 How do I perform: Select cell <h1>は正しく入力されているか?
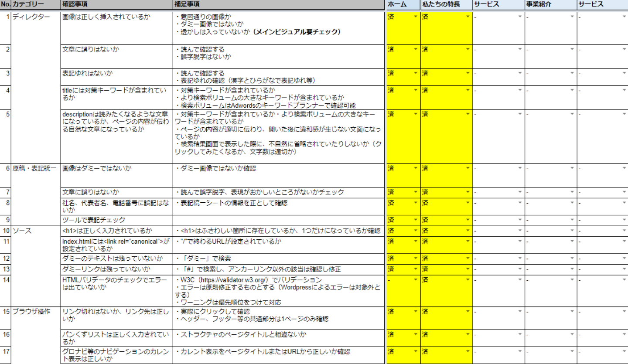[116, 231]
